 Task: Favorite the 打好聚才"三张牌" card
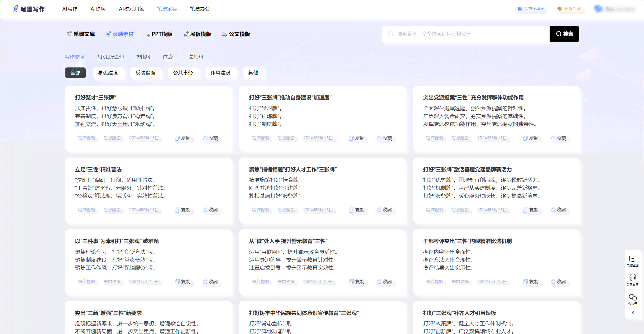pos(210,138)
